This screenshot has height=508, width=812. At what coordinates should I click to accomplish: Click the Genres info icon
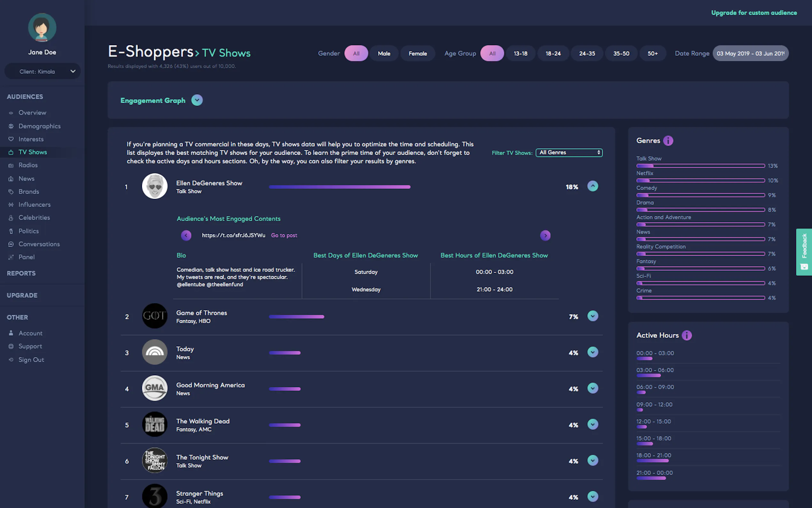click(668, 140)
